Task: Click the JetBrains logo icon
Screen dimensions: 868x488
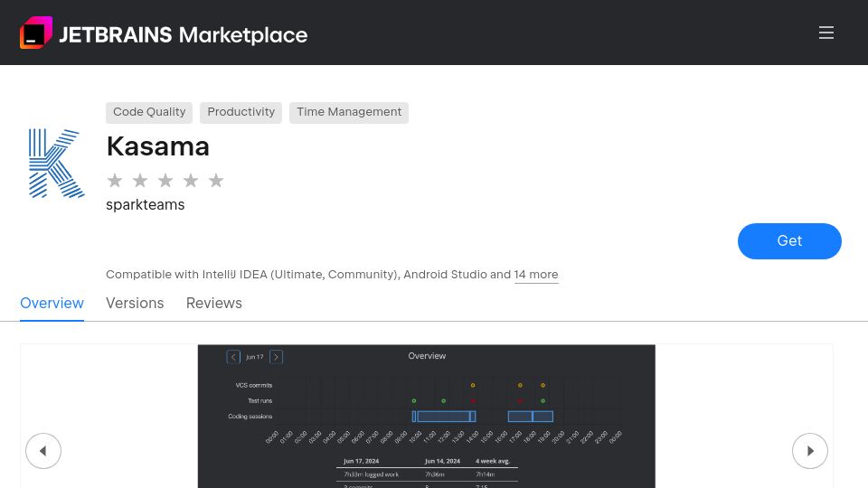Action: (x=36, y=33)
